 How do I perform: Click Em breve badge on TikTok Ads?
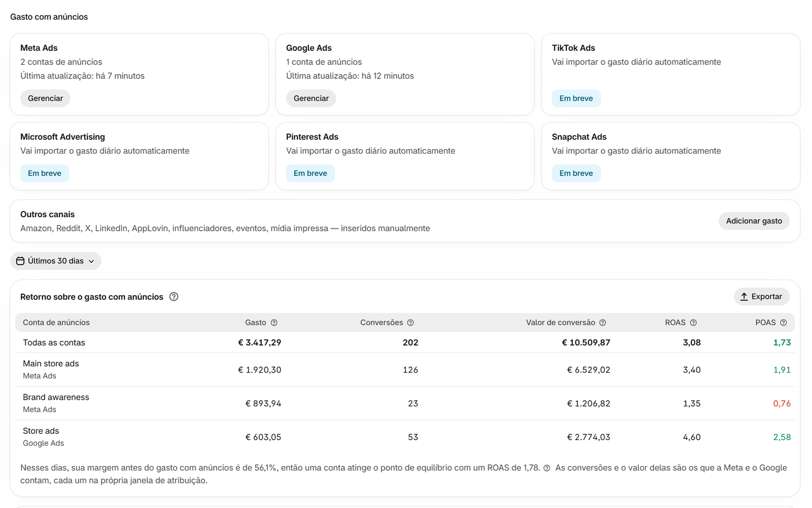coord(576,98)
